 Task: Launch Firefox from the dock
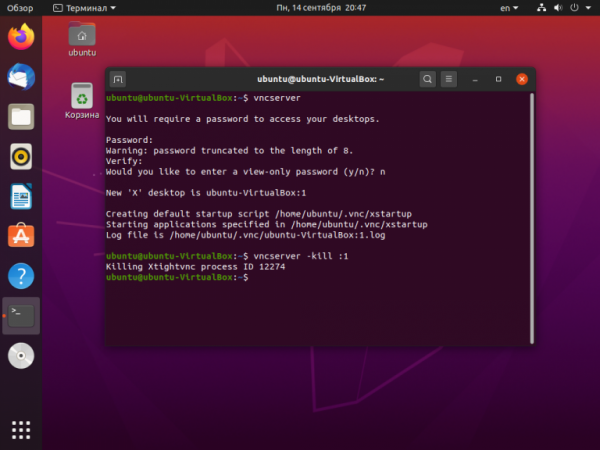pyautogui.click(x=21, y=37)
